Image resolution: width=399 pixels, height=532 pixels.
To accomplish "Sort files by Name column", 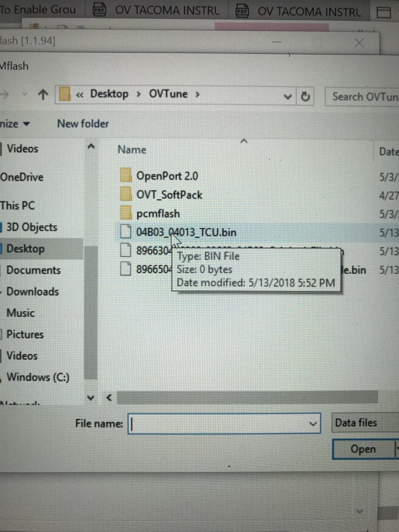I will click(132, 150).
